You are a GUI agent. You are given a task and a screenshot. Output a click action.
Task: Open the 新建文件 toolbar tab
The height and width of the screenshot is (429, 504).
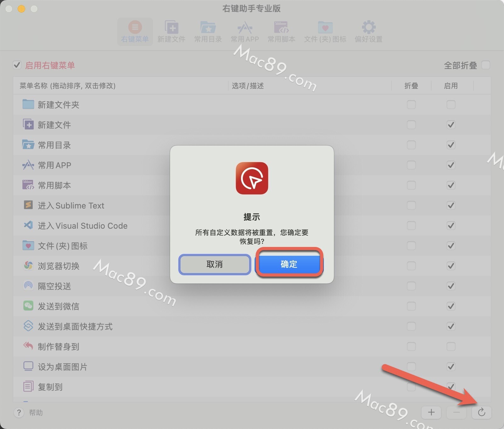click(171, 31)
